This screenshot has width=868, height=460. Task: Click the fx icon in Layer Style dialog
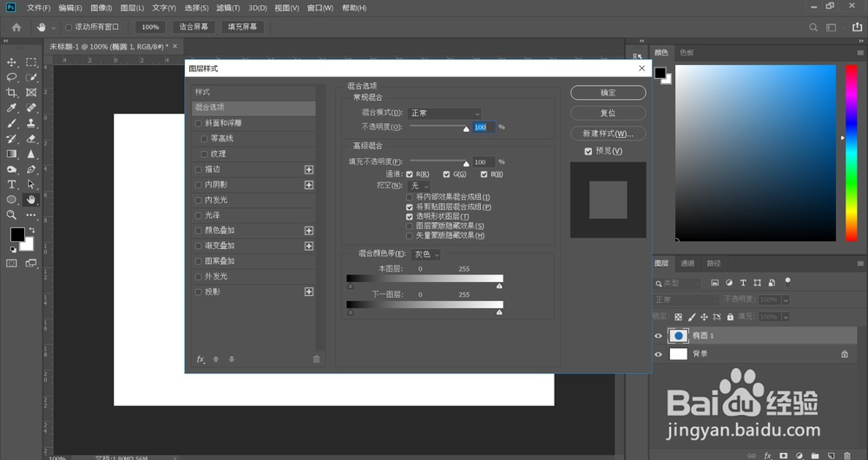click(201, 359)
